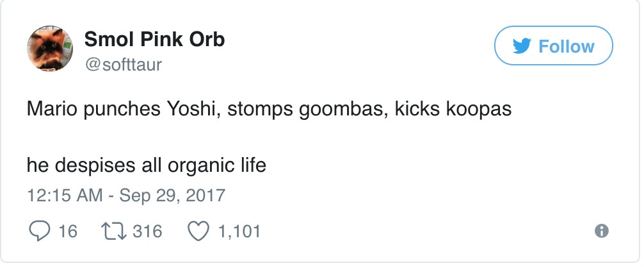Click the retweet count 316
This screenshot has height=268, width=644.
click(x=148, y=231)
